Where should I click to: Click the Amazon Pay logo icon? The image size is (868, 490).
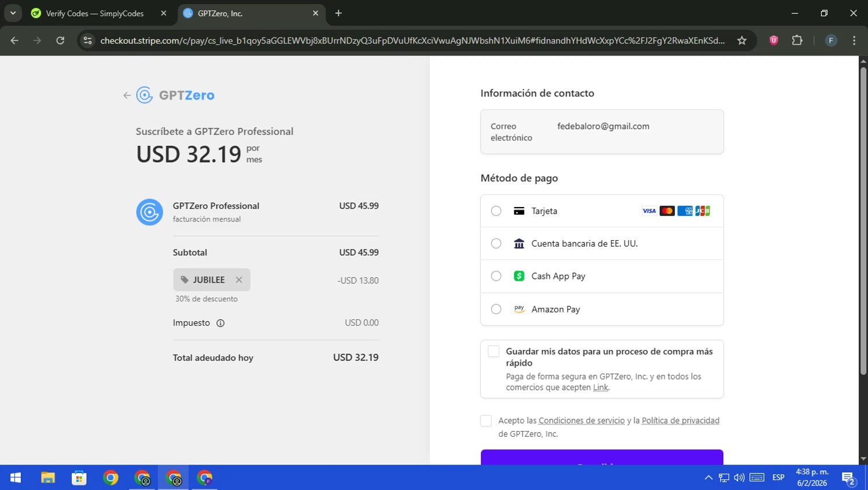point(519,309)
